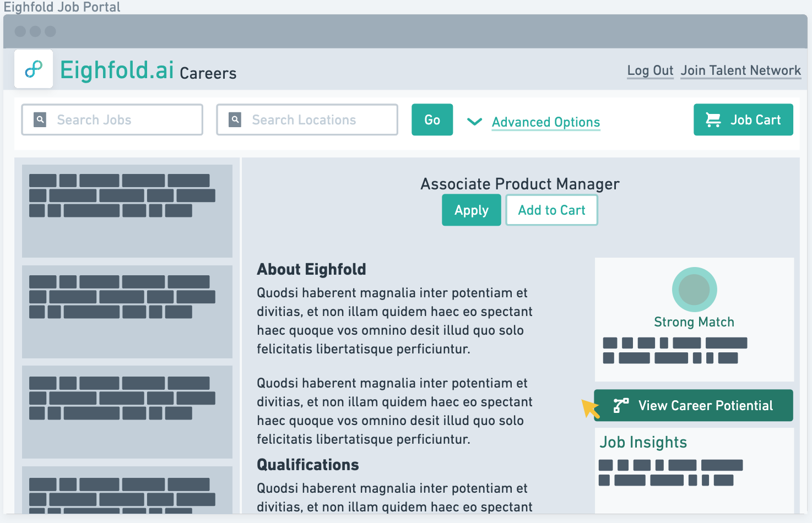The height and width of the screenshot is (523, 812).
Task: Select the third job card in the list
Action: (127, 412)
